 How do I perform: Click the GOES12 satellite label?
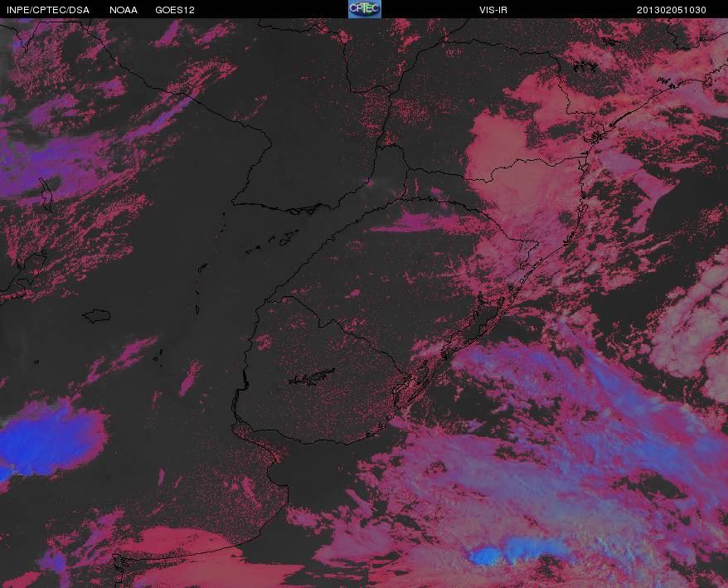click(175, 10)
